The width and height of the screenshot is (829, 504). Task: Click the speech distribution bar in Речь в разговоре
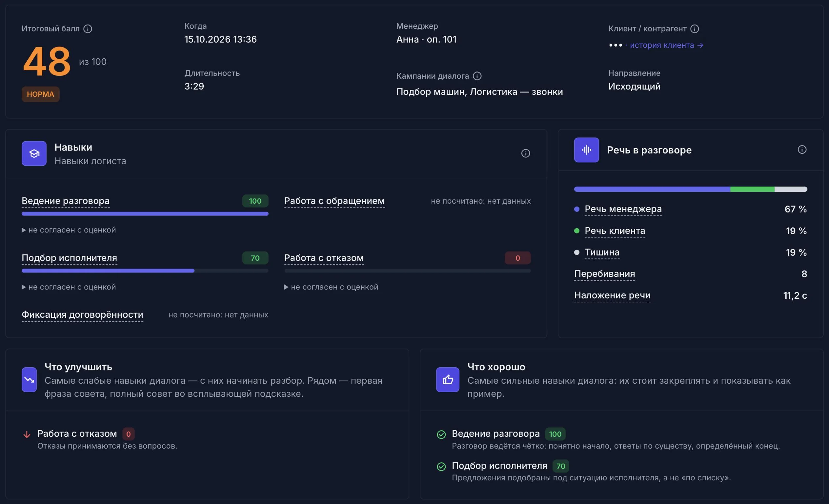pyautogui.click(x=691, y=190)
